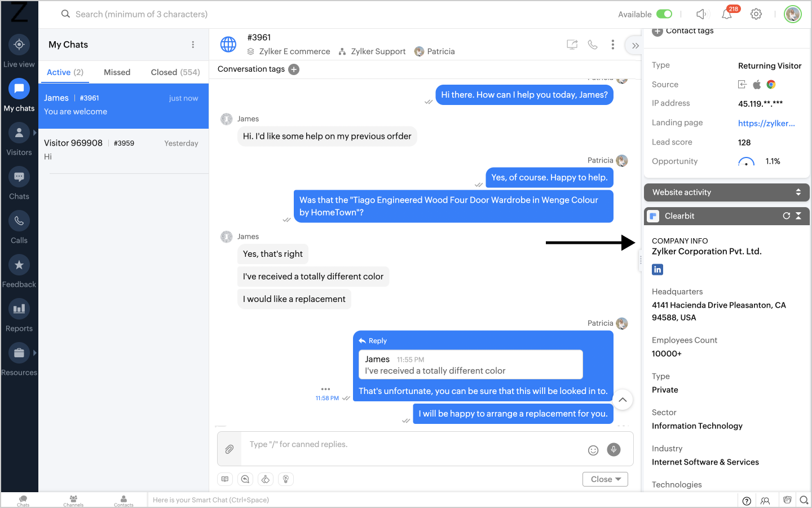Open help from the bottom bar question icon
Viewport: 812px width, 508px height.
[x=747, y=501]
